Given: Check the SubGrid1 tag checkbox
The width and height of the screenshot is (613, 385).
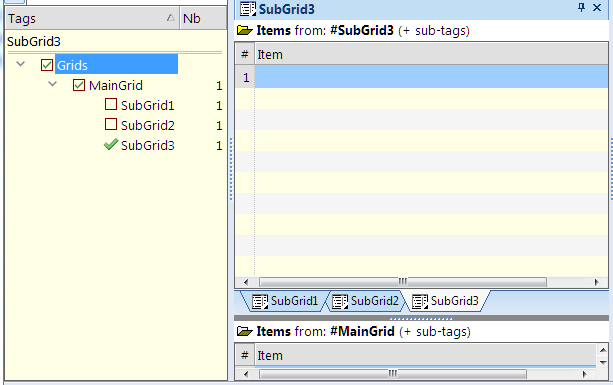Looking at the screenshot, I should click(111, 104).
